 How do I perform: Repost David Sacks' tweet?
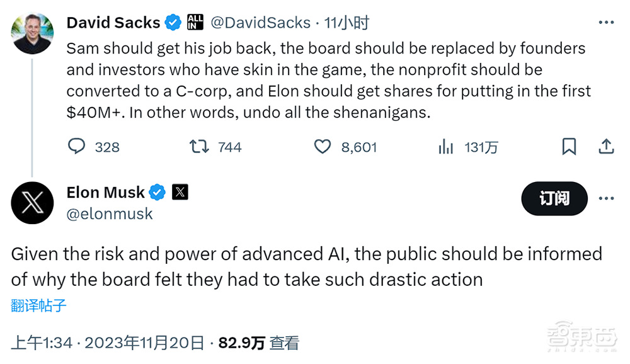point(199,147)
